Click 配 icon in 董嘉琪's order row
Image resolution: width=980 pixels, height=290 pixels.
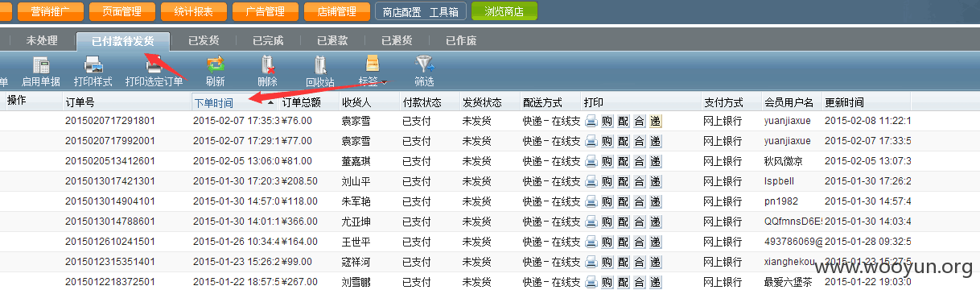pyautogui.click(x=623, y=161)
